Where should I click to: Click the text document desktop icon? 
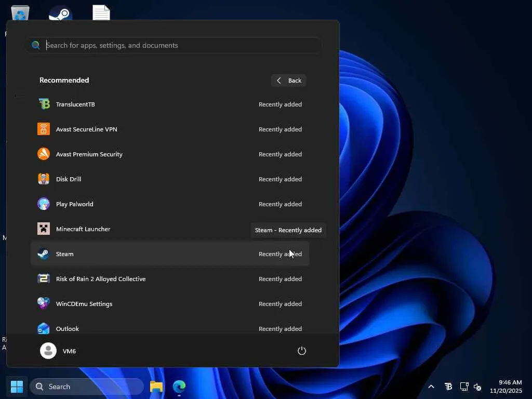coord(101,13)
